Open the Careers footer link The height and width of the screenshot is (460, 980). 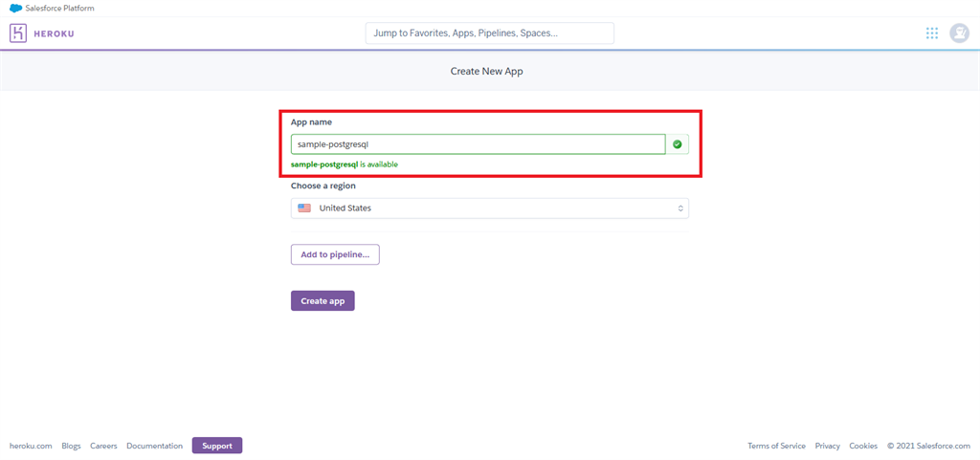pyautogui.click(x=103, y=446)
